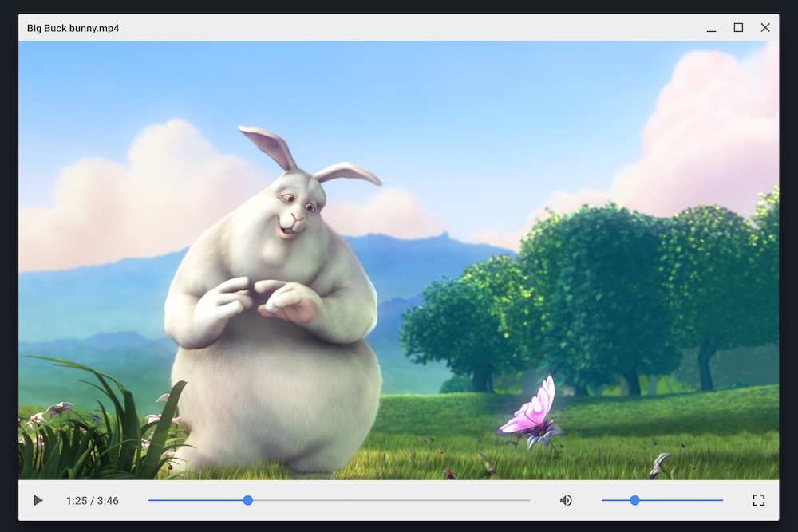Maximize the video player window
Screen dimensions: 798x532
click(x=738, y=28)
